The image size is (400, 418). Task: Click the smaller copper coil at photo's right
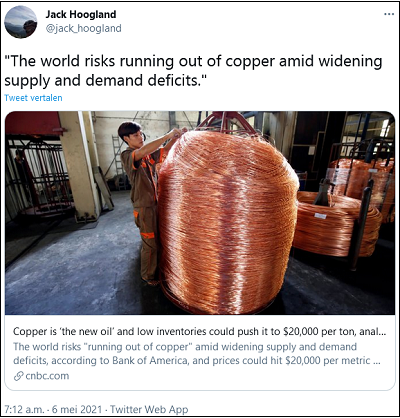coord(337,224)
